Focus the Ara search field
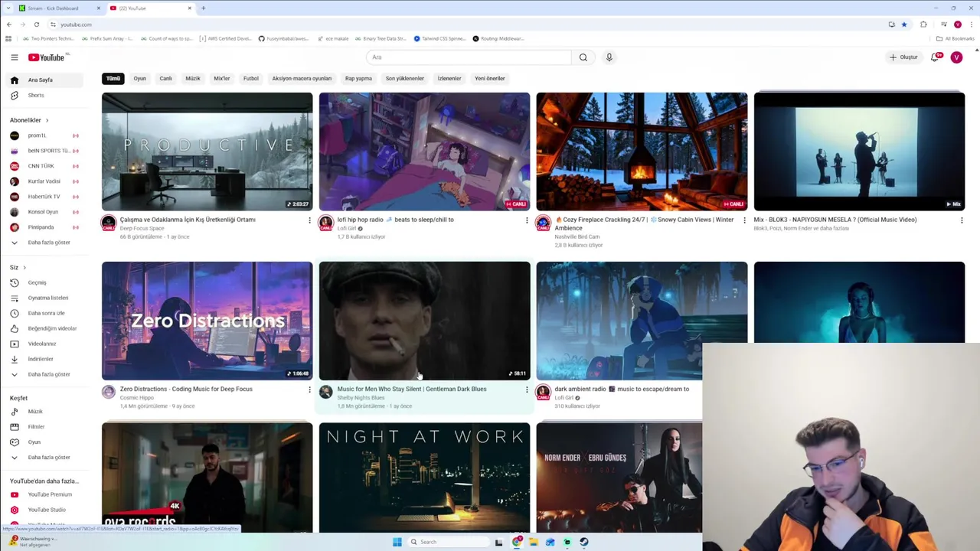 [x=469, y=57]
